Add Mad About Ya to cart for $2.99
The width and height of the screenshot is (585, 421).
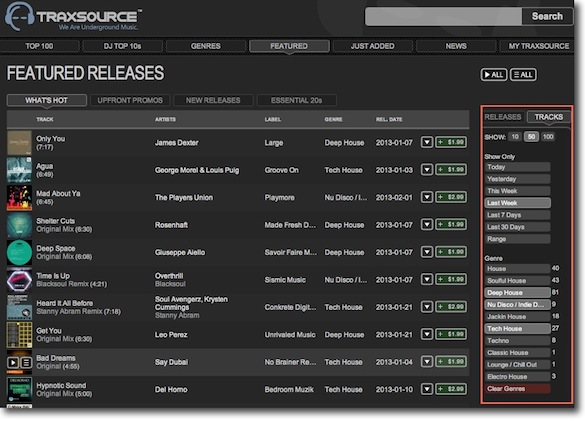[x=451, y=197]
